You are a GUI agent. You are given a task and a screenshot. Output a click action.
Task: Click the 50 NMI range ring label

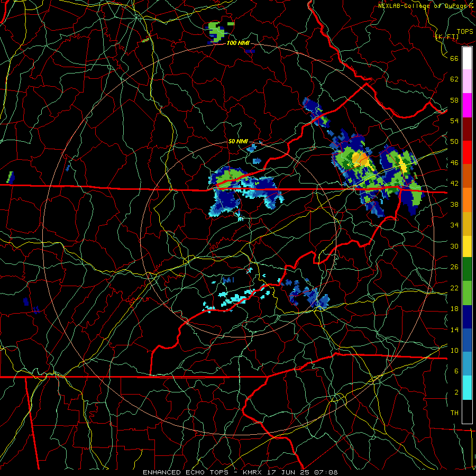coord(238,141)
